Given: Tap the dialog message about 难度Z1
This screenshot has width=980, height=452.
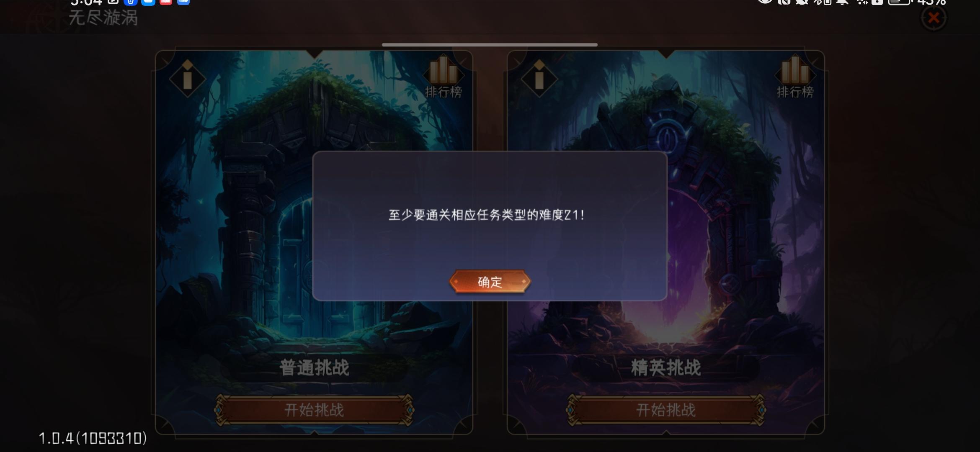Looking at the screenshot, I should click(486, 215).
